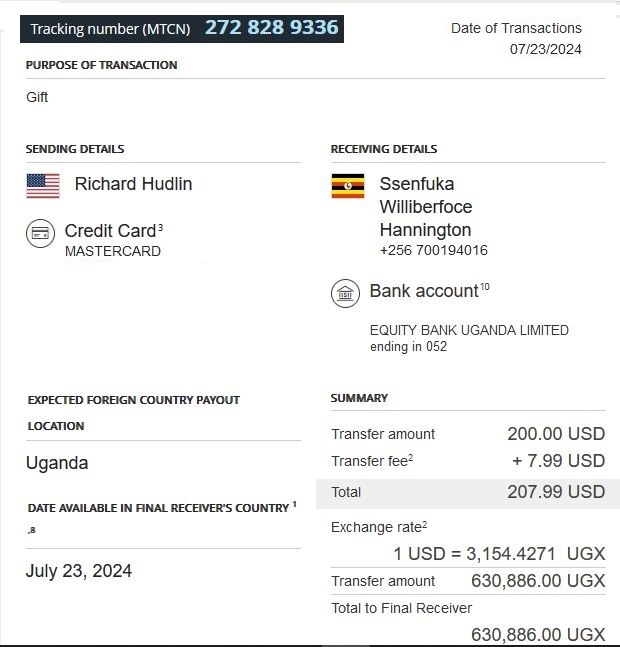The image size is (620, 647).
Task: Click the United States flag icon
Action: point(43,185)
